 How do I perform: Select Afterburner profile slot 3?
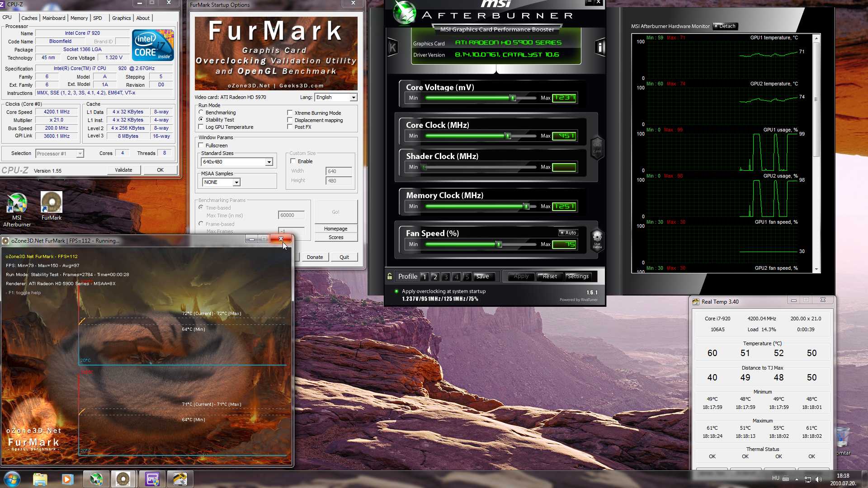point(446,277)
